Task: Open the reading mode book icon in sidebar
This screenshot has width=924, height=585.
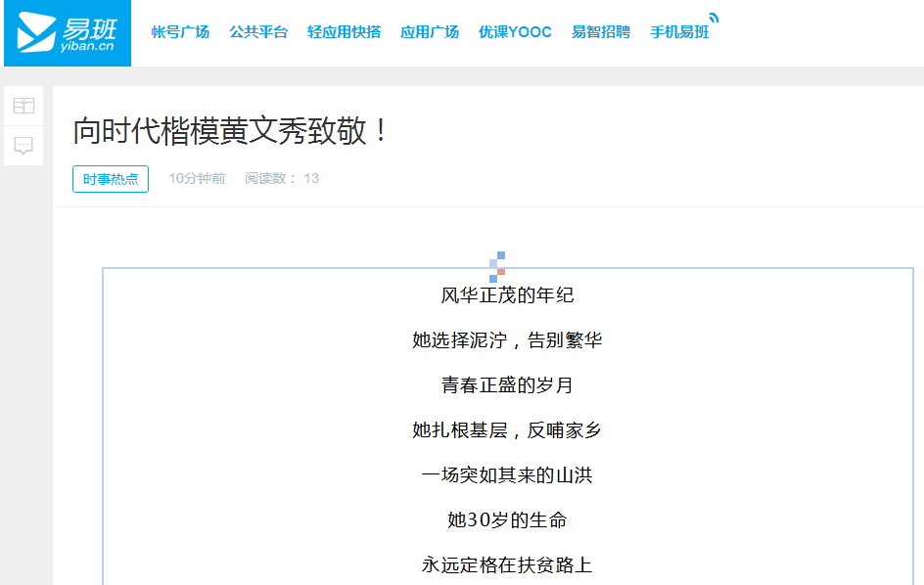Action: (23, 106)
